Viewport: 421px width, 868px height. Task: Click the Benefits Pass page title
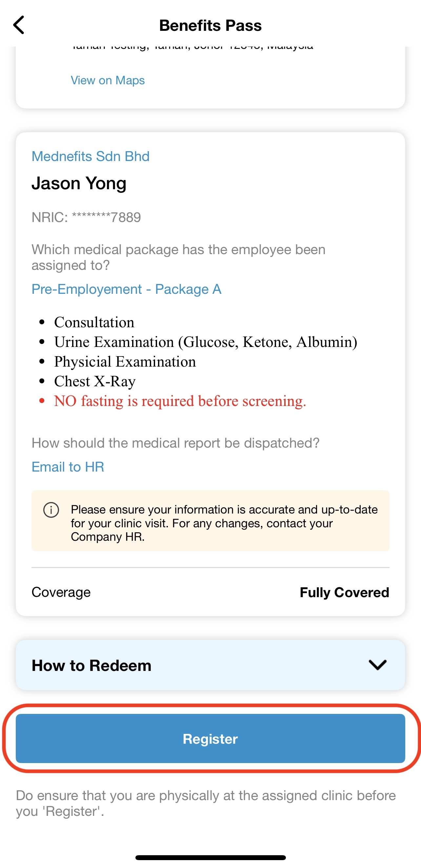pos(210,25)
